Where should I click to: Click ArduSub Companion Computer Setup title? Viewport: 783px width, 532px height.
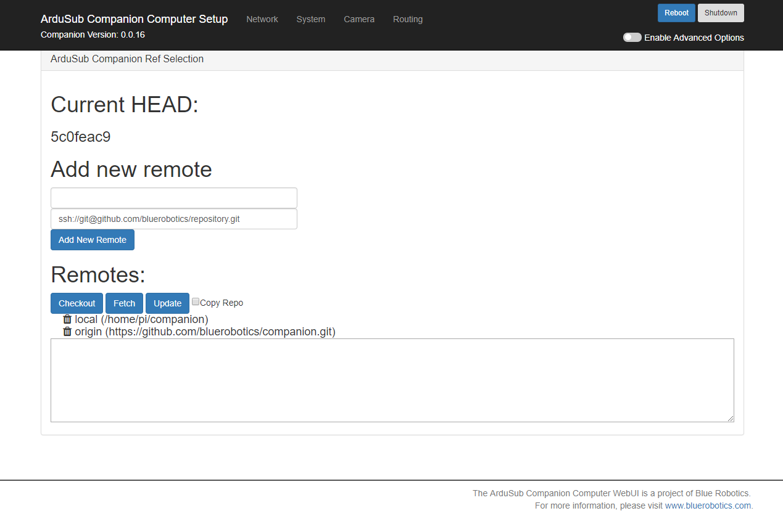134,19
